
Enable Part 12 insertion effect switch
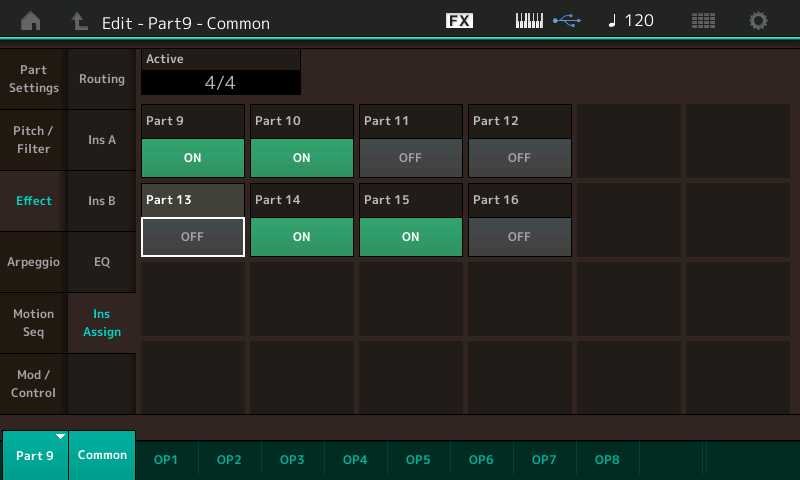pyautogui.click(x=519, y=157)
